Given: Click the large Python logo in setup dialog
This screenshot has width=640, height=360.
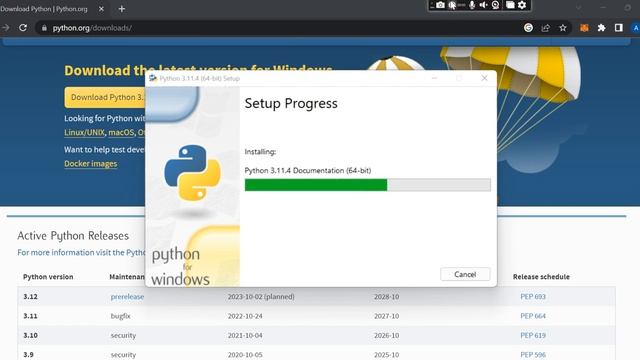Looking at the screenshot, I should (x=192, y=173).
